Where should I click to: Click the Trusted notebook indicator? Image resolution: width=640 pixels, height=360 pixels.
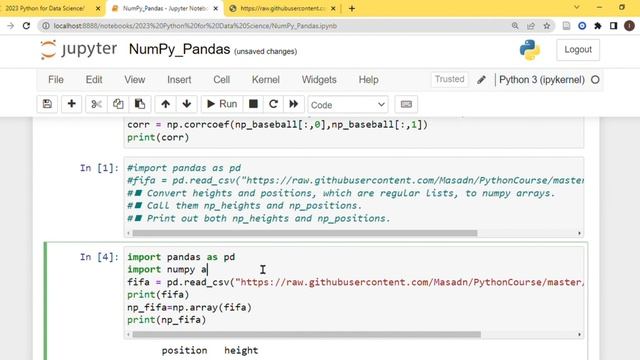click(449, 79)
